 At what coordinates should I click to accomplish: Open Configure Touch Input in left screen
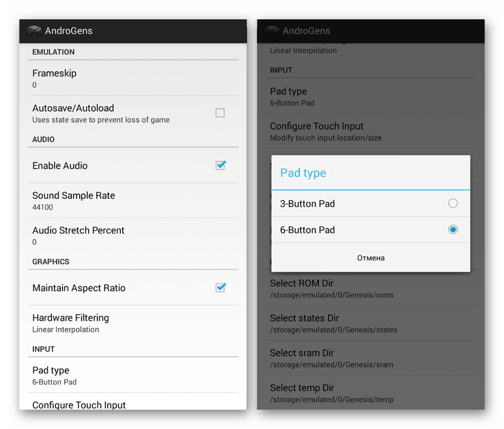coord(133,402)
